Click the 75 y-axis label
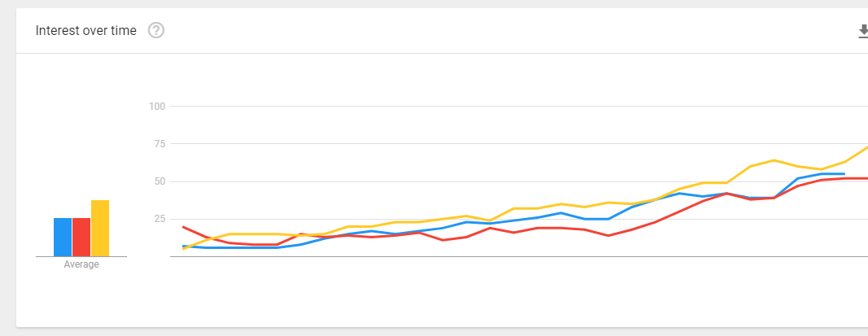Image resolution: width=868 pixels, height=336 pixels. click(160, 144)
